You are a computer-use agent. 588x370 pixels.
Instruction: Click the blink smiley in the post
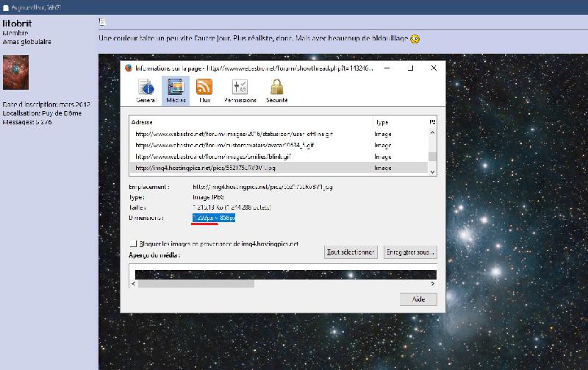tap(415, 39)
